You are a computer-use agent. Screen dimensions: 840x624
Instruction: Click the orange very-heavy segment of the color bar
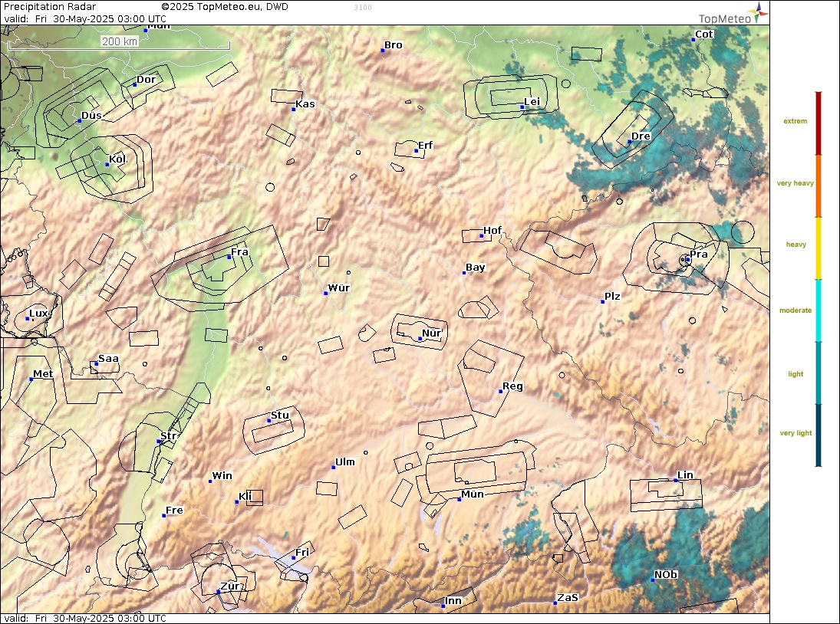point(818,186)
